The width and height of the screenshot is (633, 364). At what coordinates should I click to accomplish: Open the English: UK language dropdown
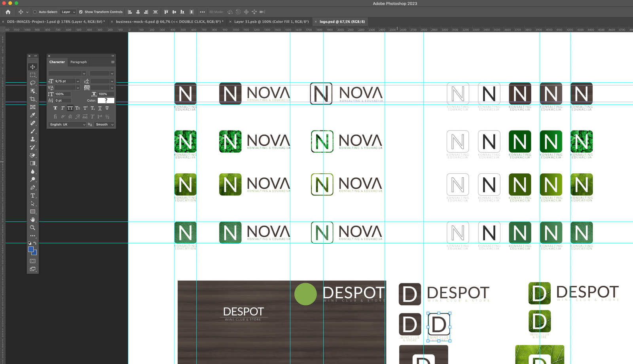click(x=67, y=125)
